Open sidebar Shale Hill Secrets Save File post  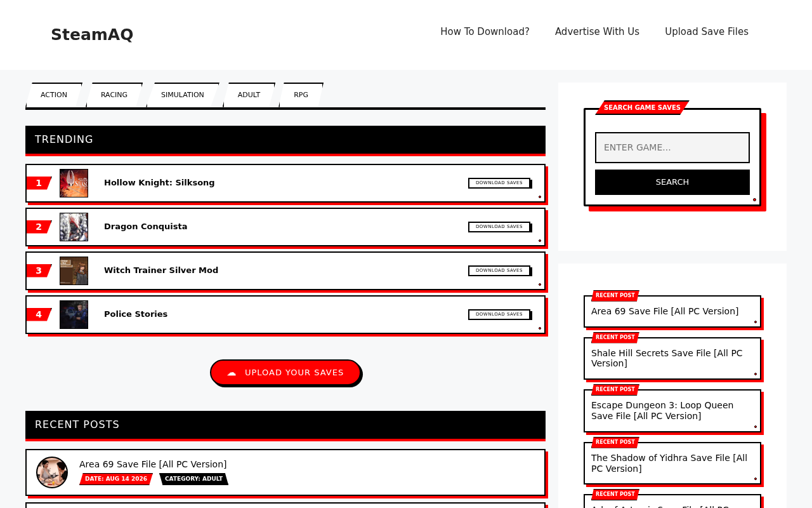point(667,358)
